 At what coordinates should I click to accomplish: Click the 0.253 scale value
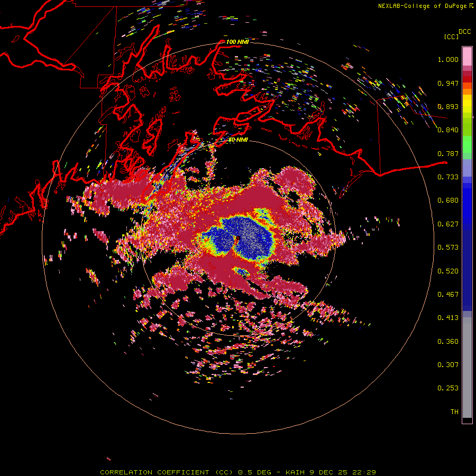[448, 388]
